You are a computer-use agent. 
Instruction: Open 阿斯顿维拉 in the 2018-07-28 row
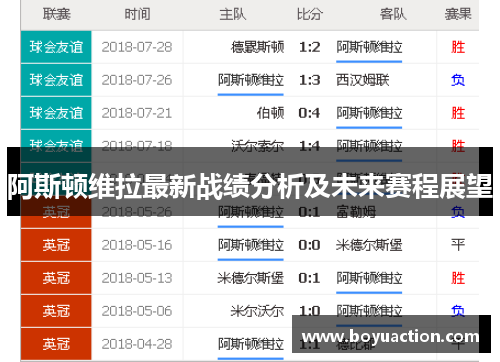(x=369, y=47)
